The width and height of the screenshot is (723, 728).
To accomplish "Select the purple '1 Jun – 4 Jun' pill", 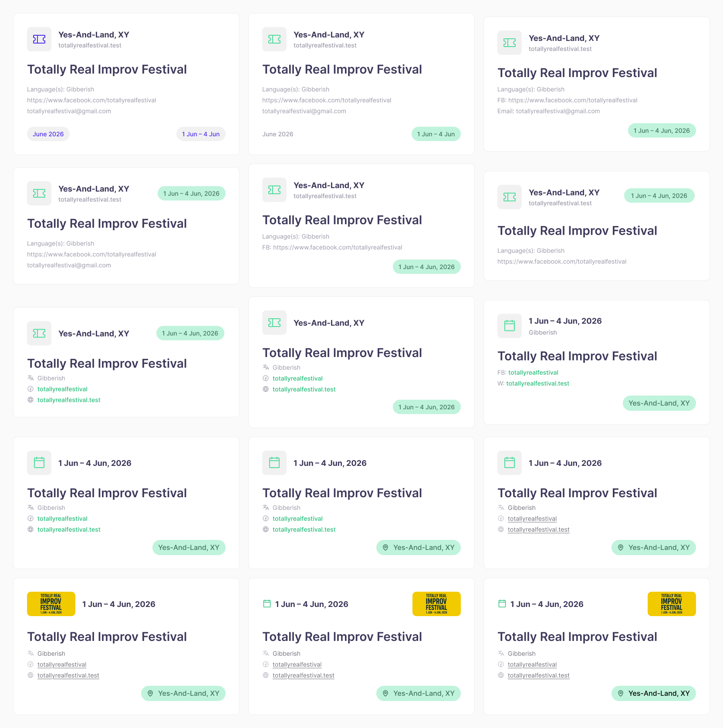I will [x=201, y=134].
